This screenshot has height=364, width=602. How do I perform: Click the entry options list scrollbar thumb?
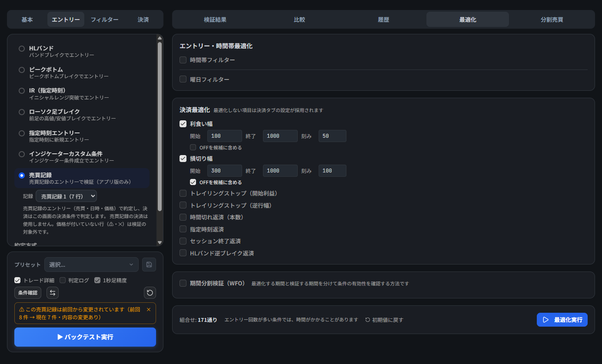pyautogui.click(x=160, y=126)
